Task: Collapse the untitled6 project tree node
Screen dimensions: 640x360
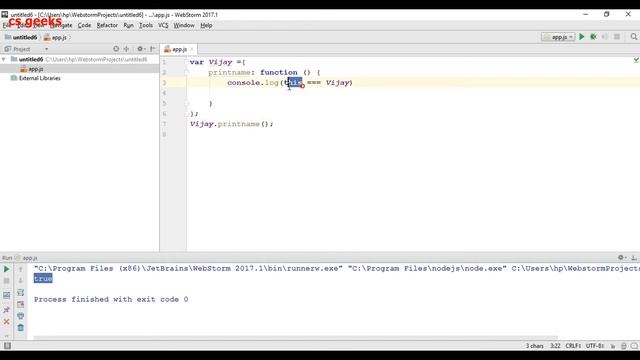Action: [x=4, y=60]
